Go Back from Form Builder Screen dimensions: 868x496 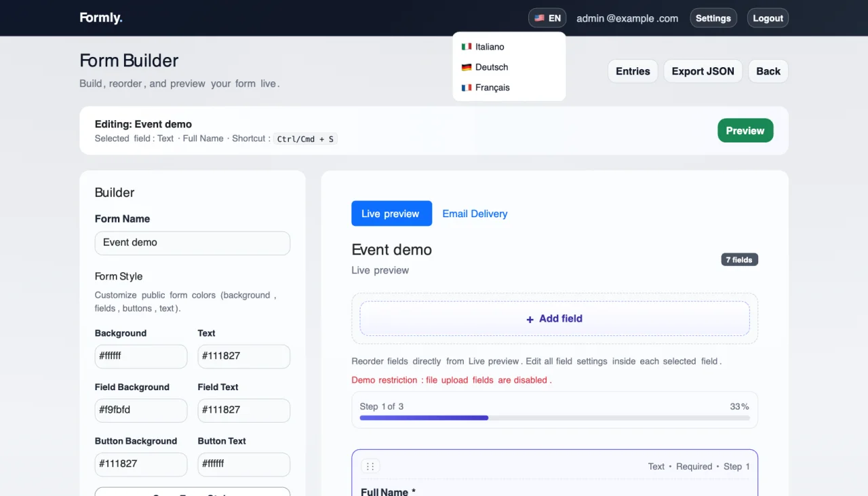pos(768,71)
